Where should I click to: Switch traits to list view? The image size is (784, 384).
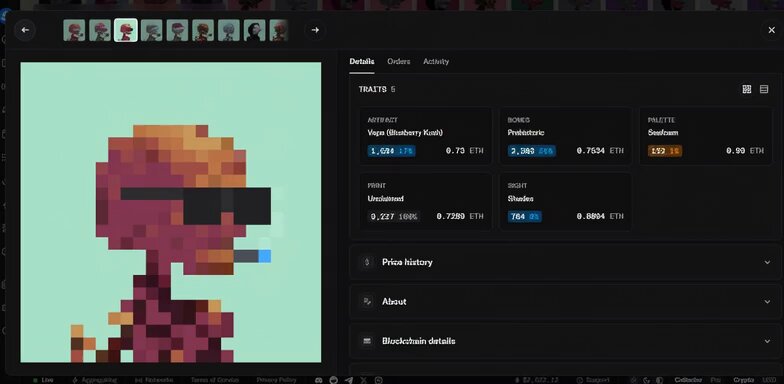click(764, 89)
